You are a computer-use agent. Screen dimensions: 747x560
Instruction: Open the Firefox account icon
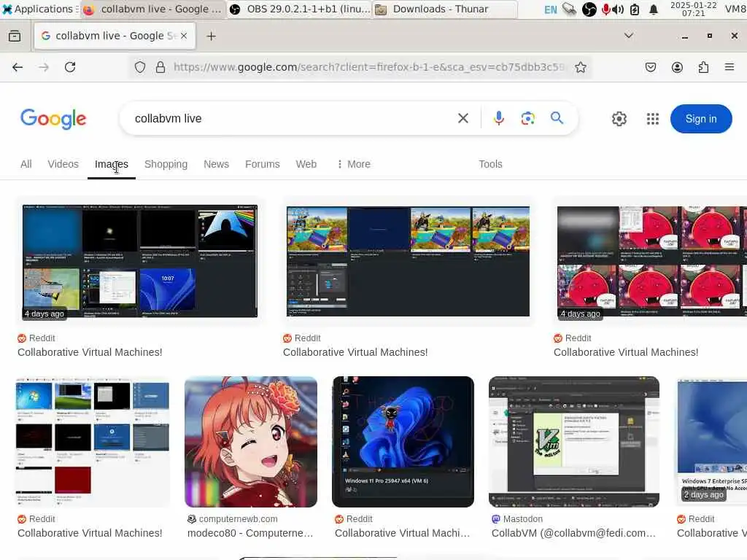677,67
